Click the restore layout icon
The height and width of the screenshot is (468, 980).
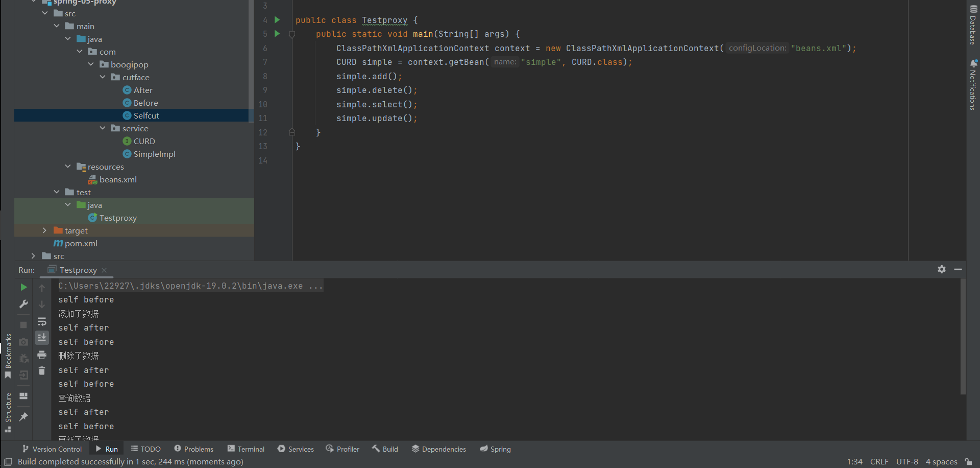tap(23, 396)
